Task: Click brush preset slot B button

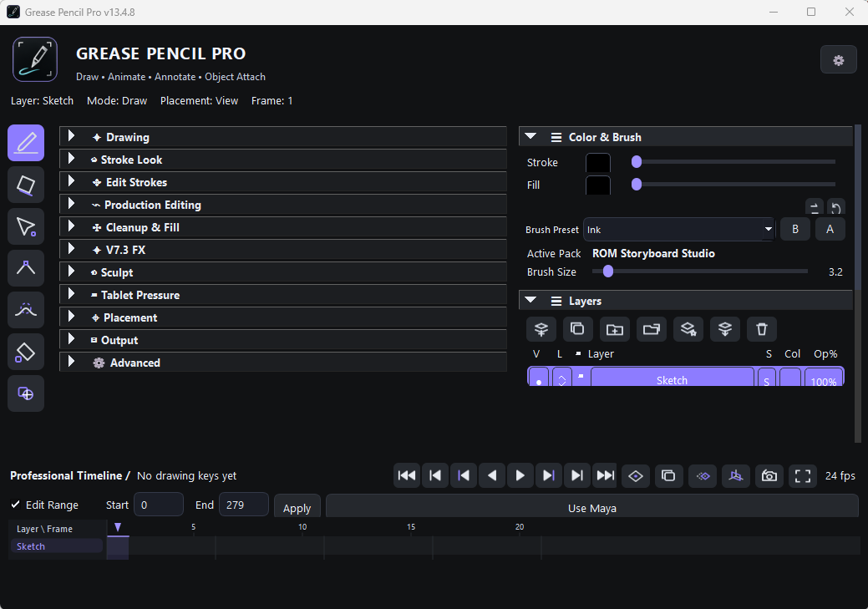Action: click(x=795, y=229)
